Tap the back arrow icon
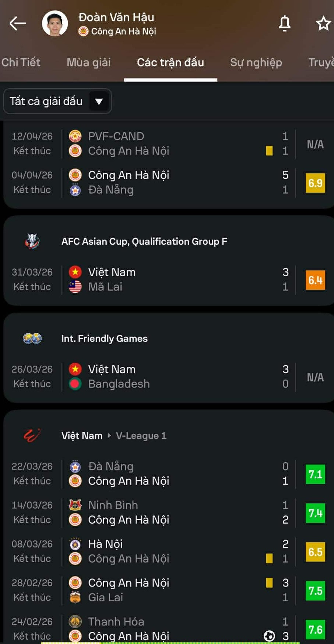The image size is (334, 644). 18,24
